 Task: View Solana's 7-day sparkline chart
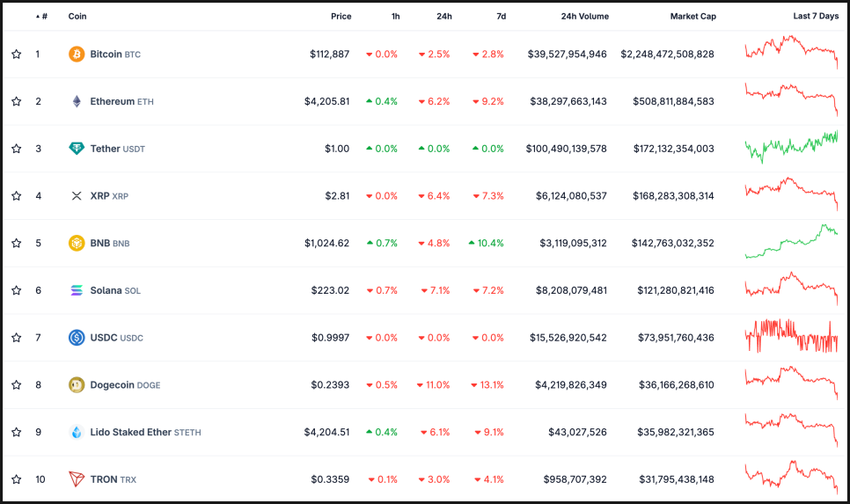(791, 289)
